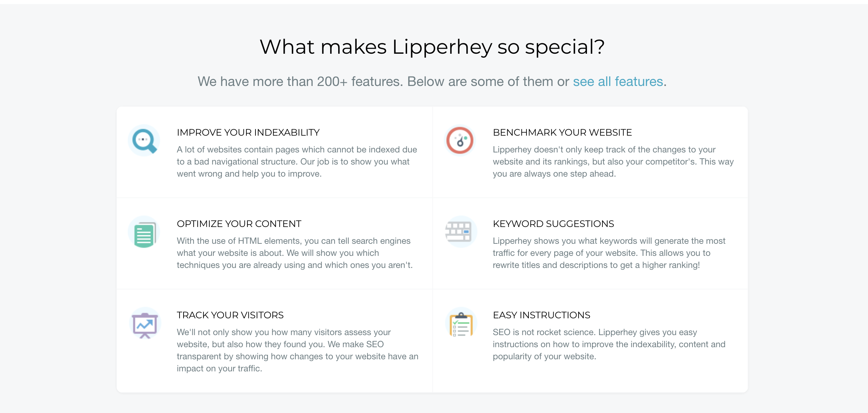Click the 'Improve Your Indexability' heading

(x=248, y=132)
